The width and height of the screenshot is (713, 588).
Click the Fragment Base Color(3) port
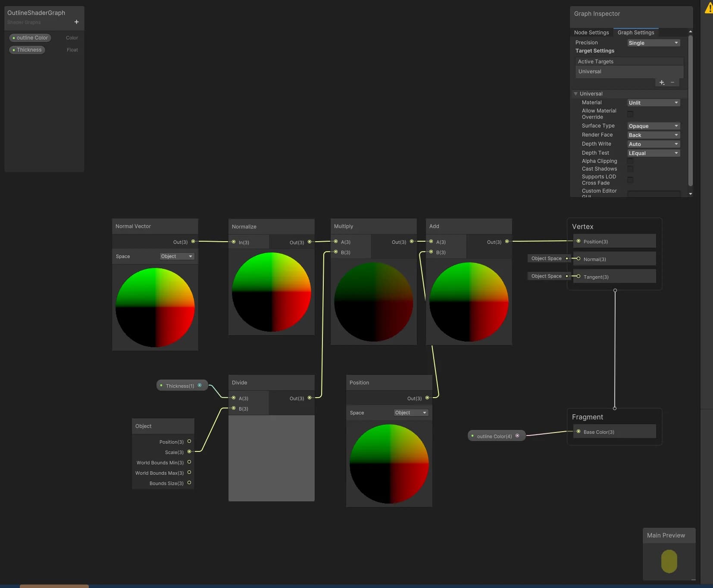pos(579,432)
